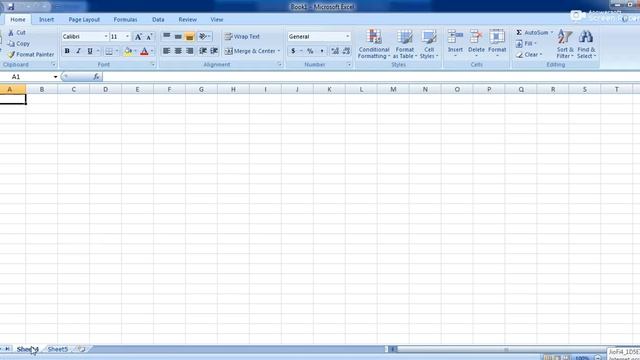Align text right
The height and width of the screenshot is (360, 640).
pos(189,51)
